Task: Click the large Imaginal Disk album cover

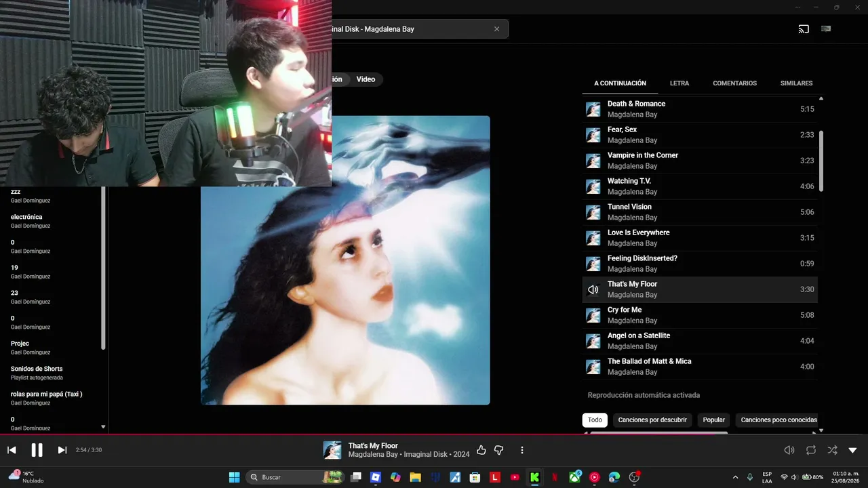Action: click(345, 260)
